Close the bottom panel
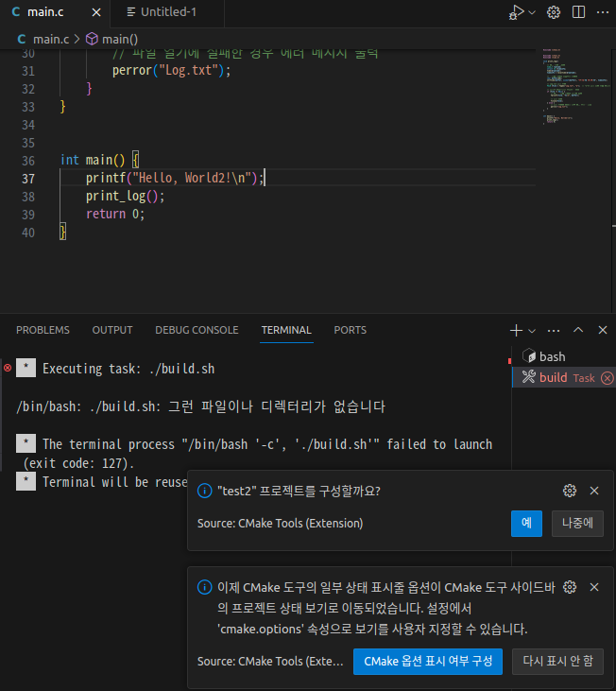 click(x=603, y=330)
